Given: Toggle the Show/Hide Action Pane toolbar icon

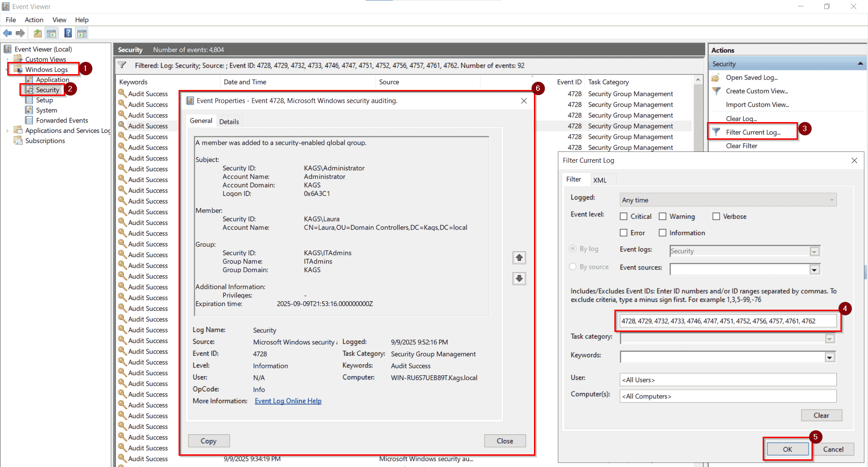Looking at the screenshot, I should tap(82, 33).
